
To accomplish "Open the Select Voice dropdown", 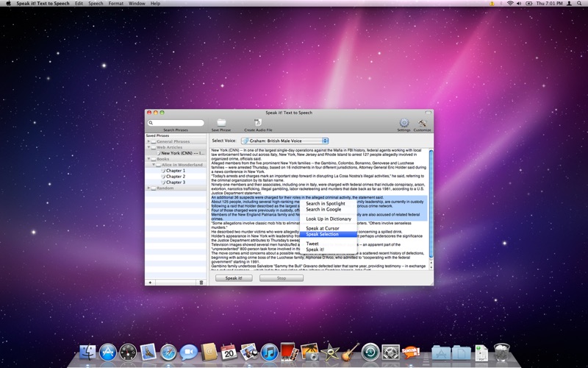I will pyautogui.click(x=285, y=141).
